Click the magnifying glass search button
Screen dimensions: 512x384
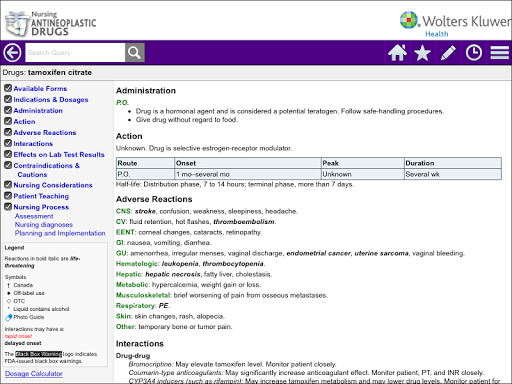click(135, 53)
